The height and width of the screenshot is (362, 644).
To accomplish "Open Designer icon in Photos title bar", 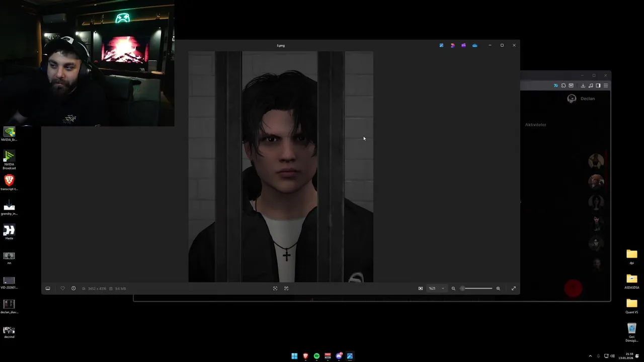I will pyautogui.click(x=452, y=45).
